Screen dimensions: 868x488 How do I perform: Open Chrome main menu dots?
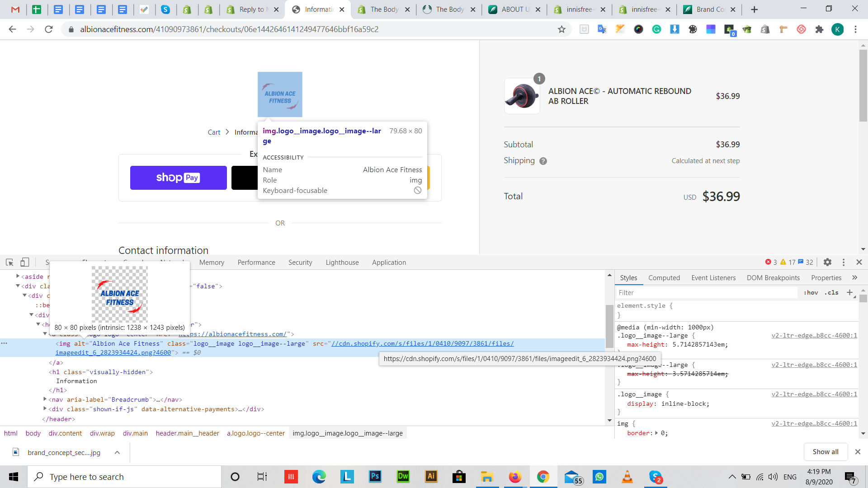(855, 29)
